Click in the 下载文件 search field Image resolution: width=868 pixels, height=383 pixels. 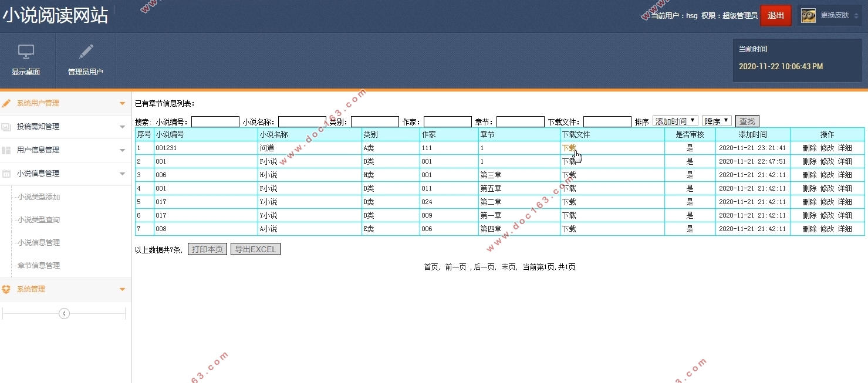(x=607, y=122)
